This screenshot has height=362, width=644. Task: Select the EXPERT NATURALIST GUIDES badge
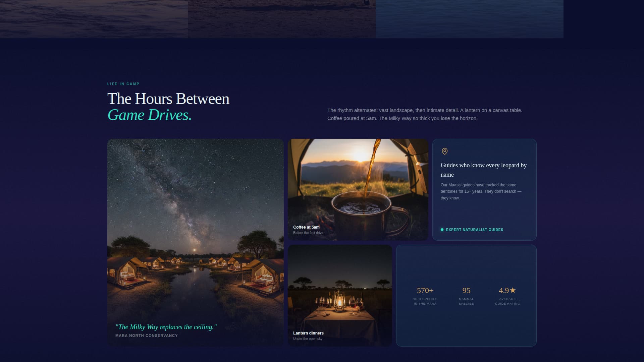(475, 230)
